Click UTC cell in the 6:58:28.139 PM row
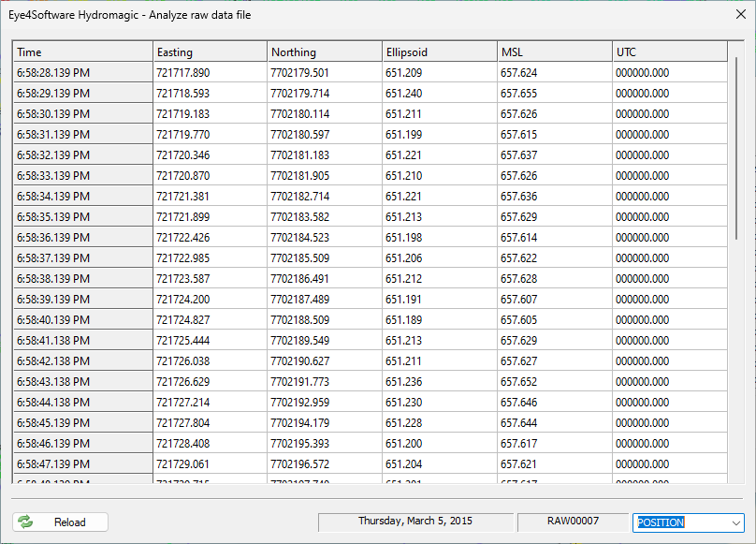Viewport: 756px width, 544px height. click(x=670, y=72)
